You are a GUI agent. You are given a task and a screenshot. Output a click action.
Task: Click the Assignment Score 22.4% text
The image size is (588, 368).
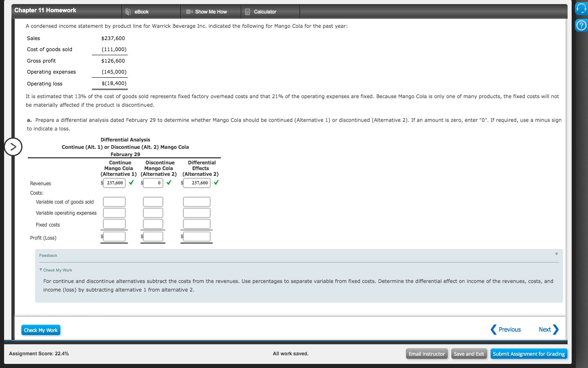point(39,354)
